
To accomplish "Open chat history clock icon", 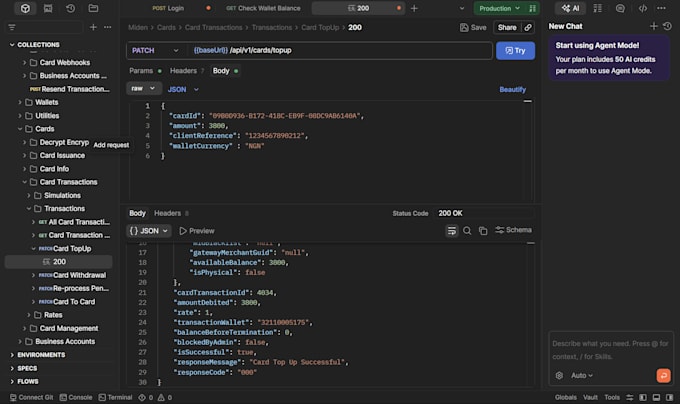I will [667, 26].
